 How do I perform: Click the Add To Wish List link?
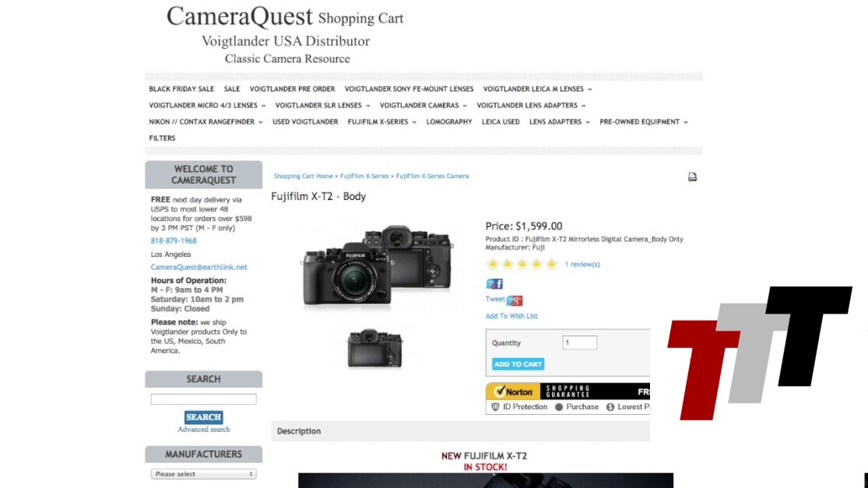(511, 317)
